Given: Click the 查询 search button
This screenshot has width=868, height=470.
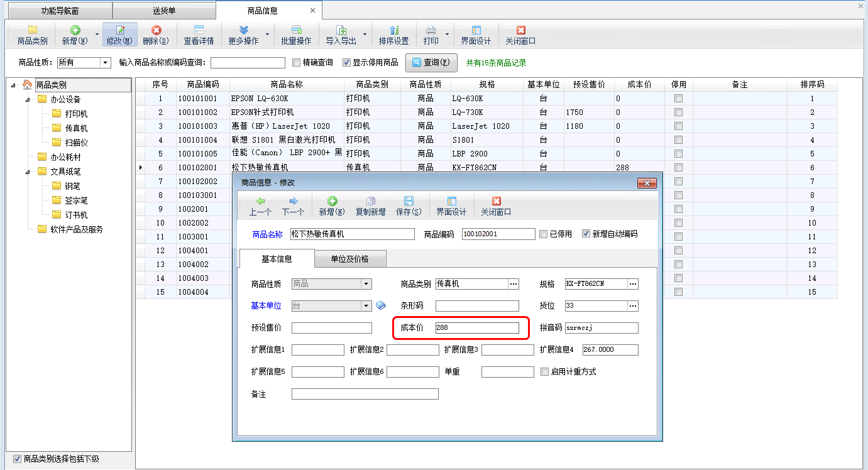Looking at the screenshot, I should point(431,63).
